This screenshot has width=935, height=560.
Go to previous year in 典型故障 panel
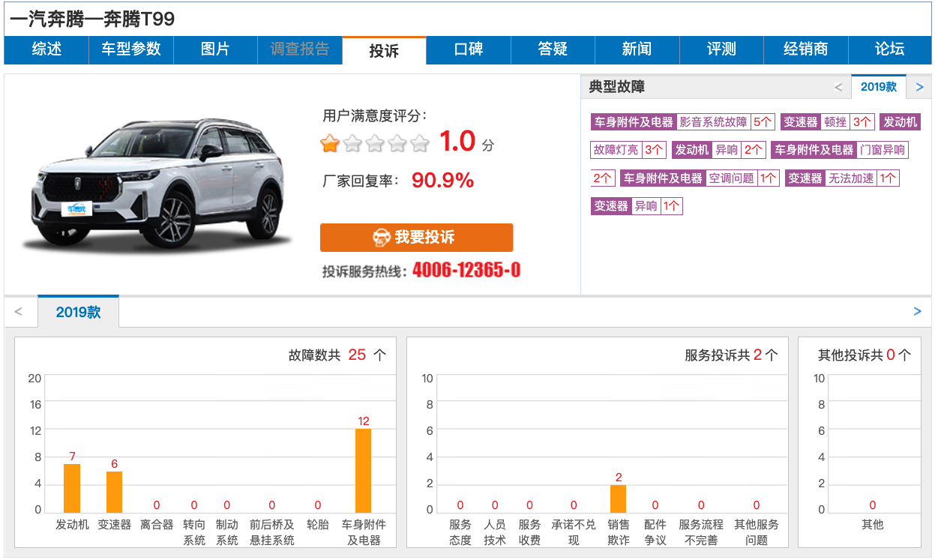pos(838,87)
